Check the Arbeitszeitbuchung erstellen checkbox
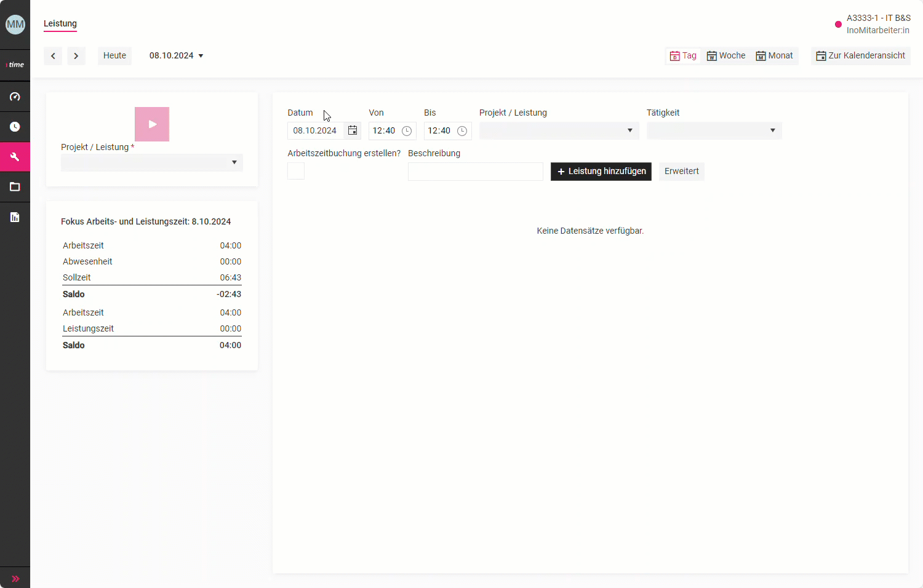Viewport: 923px width, 588px height. (296, 171)
